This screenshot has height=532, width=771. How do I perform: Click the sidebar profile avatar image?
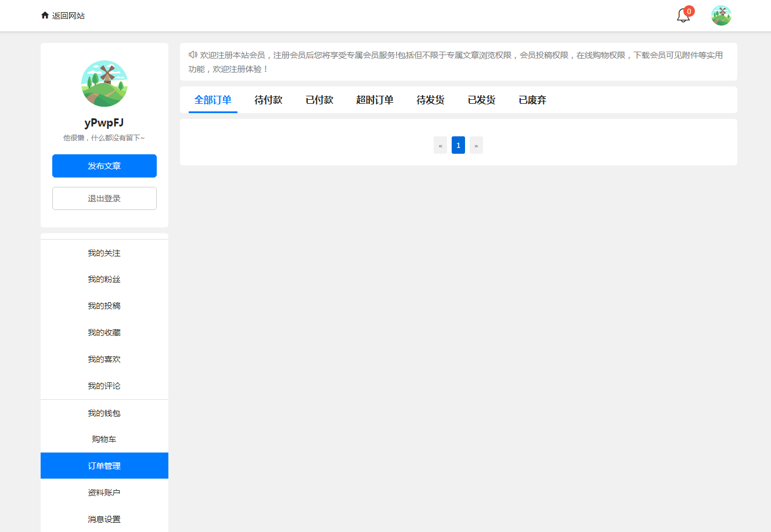pyautogui.click(x=105, y=84)
